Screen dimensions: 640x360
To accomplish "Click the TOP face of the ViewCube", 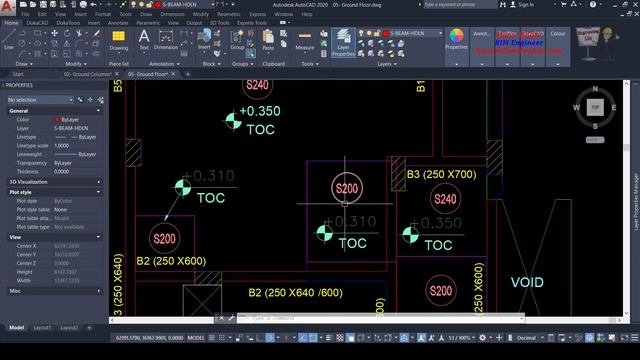I will tap(595, 107).
